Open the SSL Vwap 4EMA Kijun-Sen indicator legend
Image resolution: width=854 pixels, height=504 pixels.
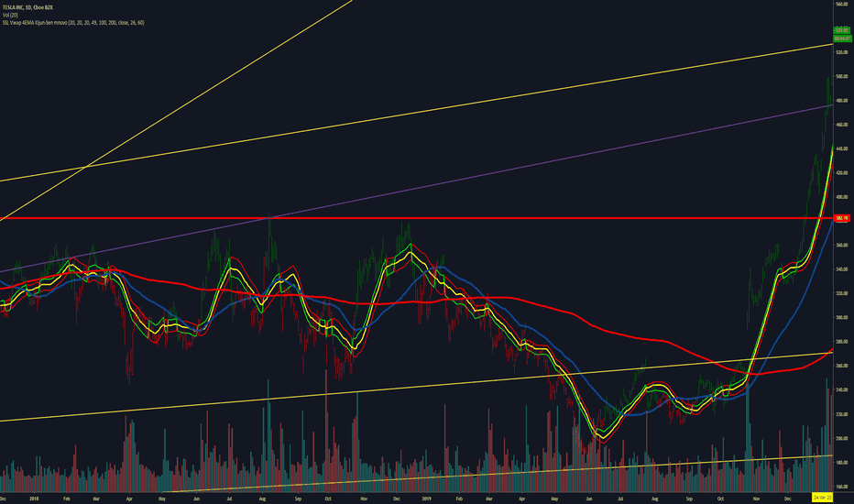click(73, 23)
